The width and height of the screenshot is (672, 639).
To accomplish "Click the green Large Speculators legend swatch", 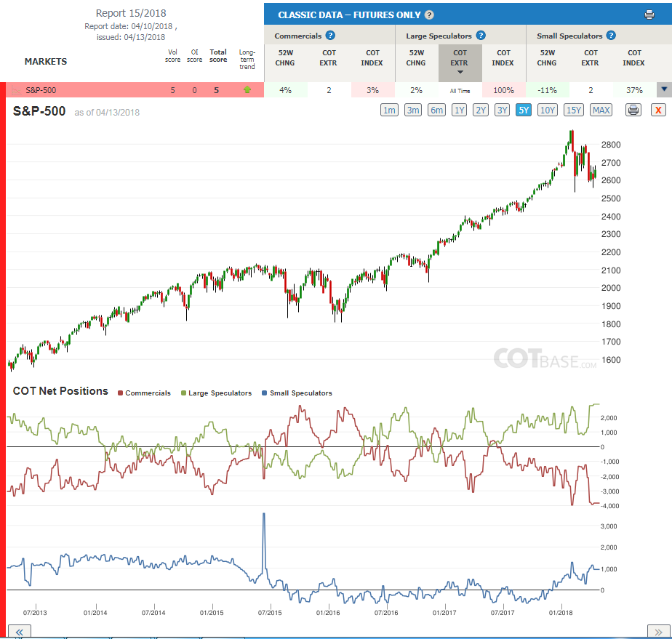I will (x=183, y=393).
